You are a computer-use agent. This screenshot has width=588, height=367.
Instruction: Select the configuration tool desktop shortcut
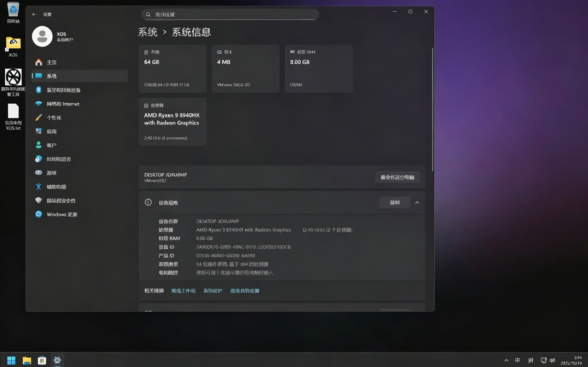point(13,83)
